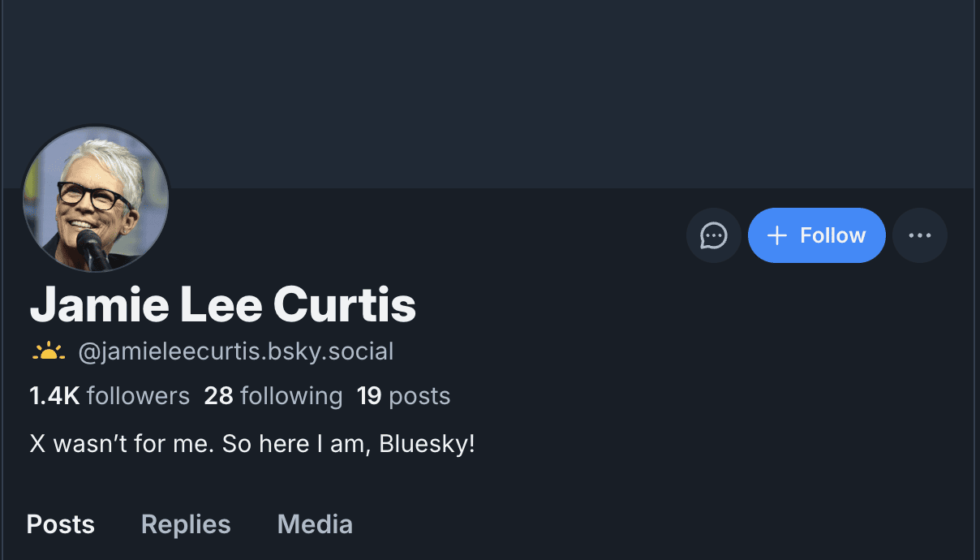The height and width of the screenshot is (560, 980).
Task: Open the three-dot more options menu
Action: pos(920,235)
